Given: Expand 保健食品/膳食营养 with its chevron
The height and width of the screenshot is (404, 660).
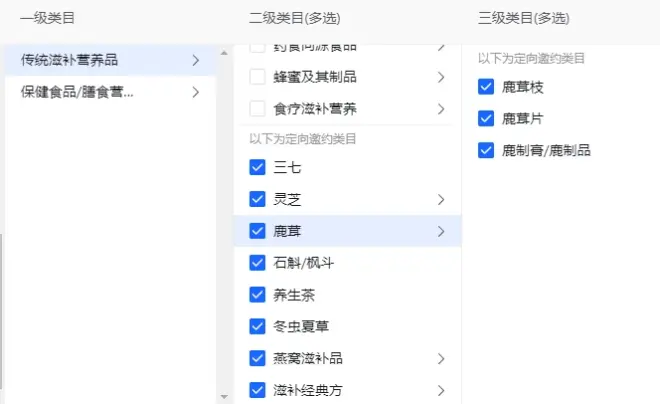Looking at the screenshot, I should point(195,92).
